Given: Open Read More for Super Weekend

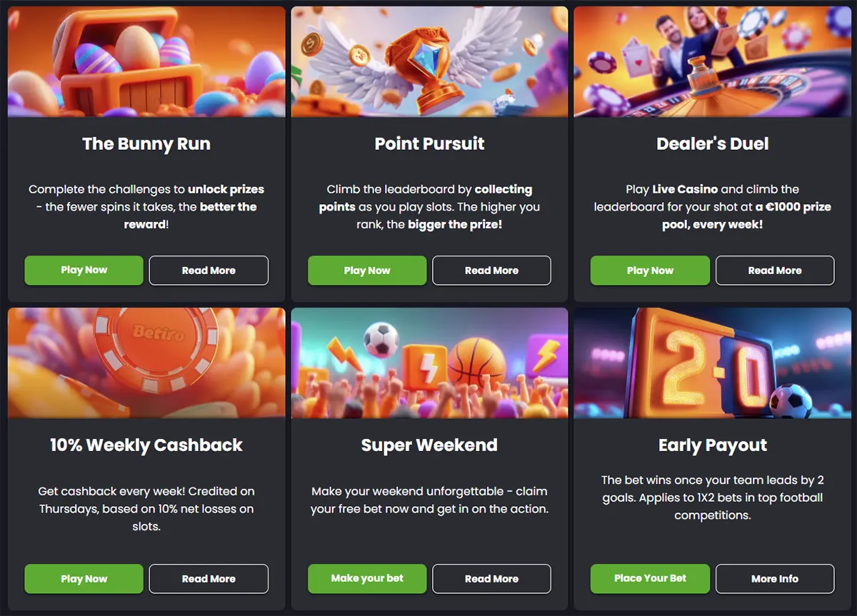Looking at the screenshot, I should point(491,579).
